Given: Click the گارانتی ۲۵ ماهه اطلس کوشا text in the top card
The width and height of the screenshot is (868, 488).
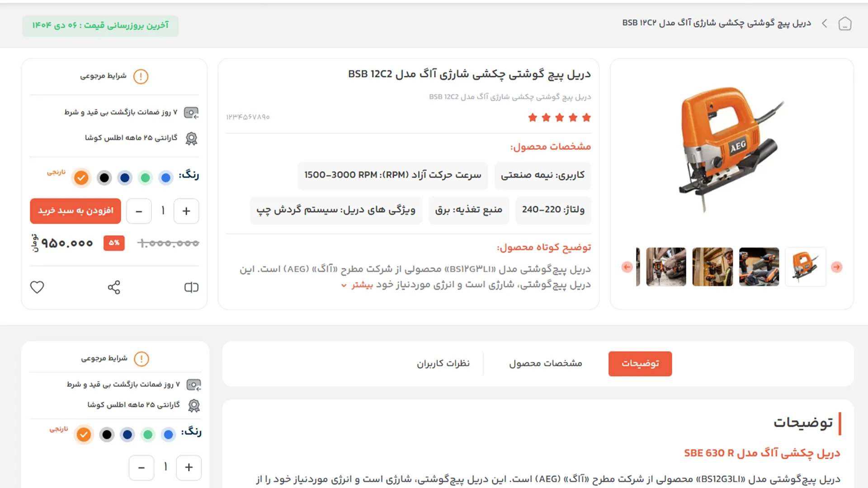Looking at the screenshot, I should pos(131,138).
